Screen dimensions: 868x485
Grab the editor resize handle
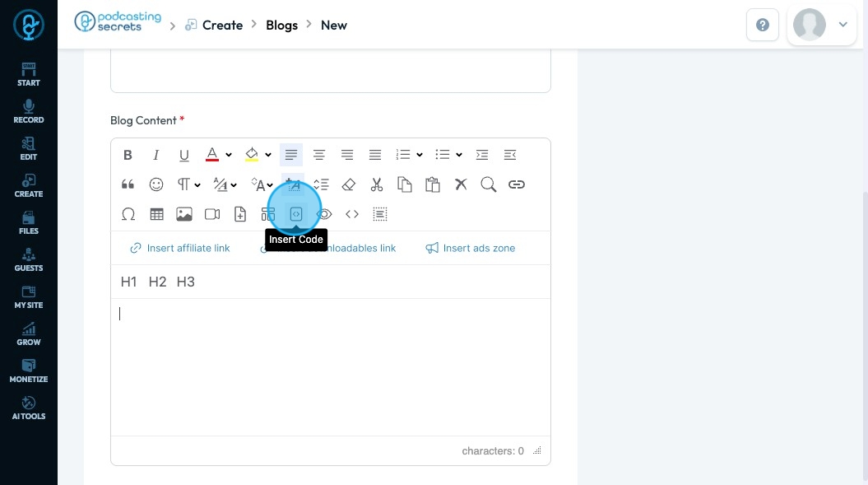(537, 450)
